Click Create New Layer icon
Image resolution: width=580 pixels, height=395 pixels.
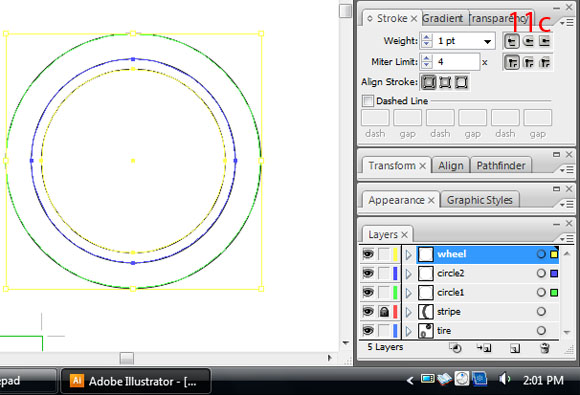[515, 348]
